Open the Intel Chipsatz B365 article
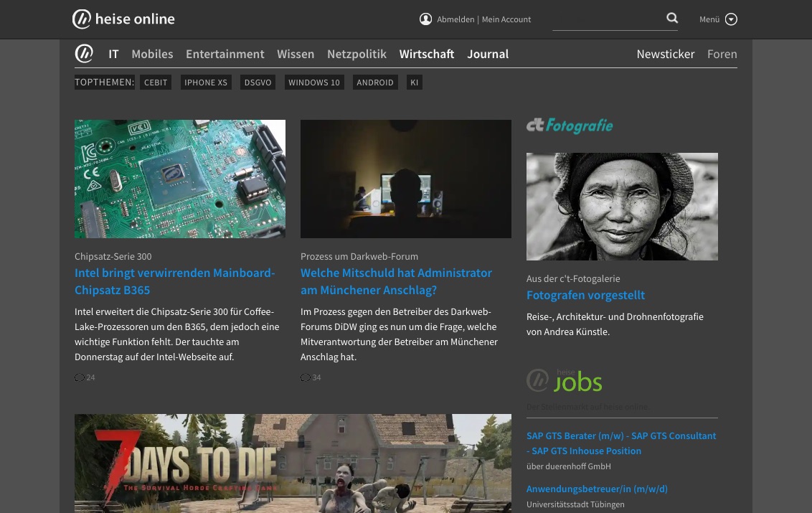 click(174, 281)
